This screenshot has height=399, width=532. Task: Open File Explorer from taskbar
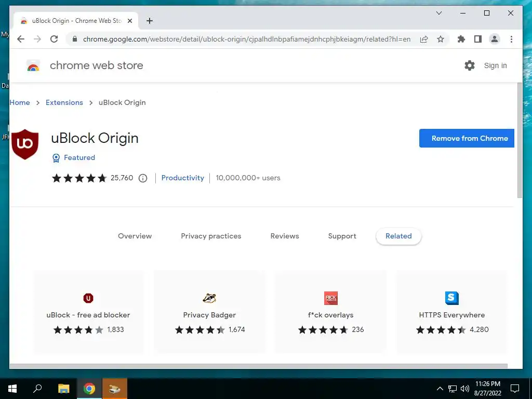pos(63,389)
